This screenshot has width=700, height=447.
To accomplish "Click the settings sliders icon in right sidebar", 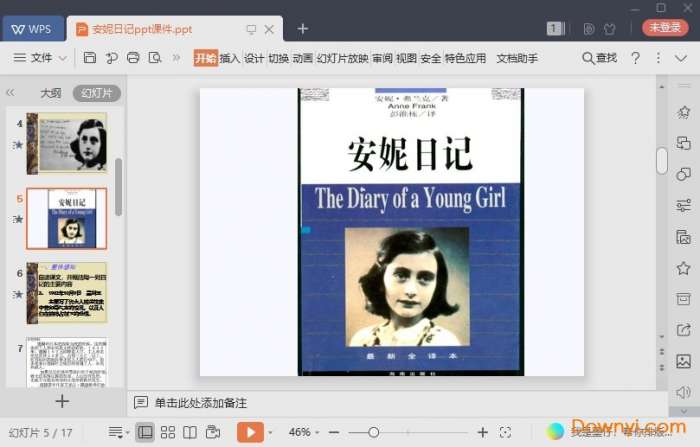I will tap(683, 205).
